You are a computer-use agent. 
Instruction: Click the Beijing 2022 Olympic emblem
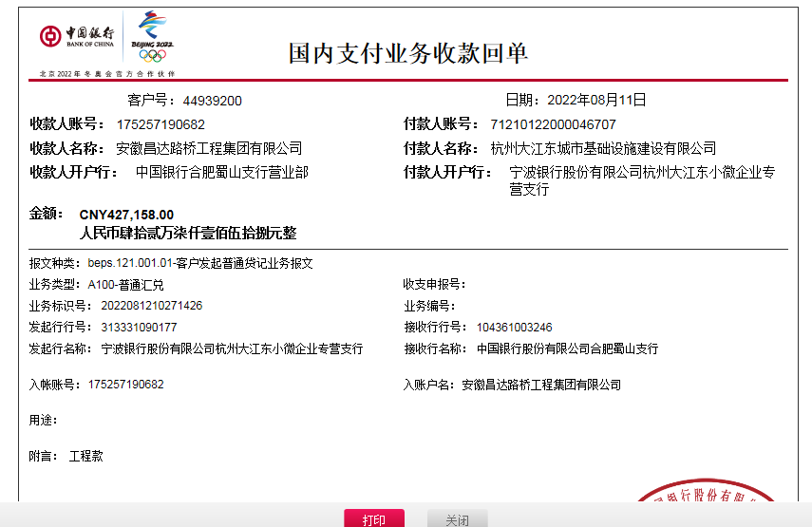[x=152, y=37]
